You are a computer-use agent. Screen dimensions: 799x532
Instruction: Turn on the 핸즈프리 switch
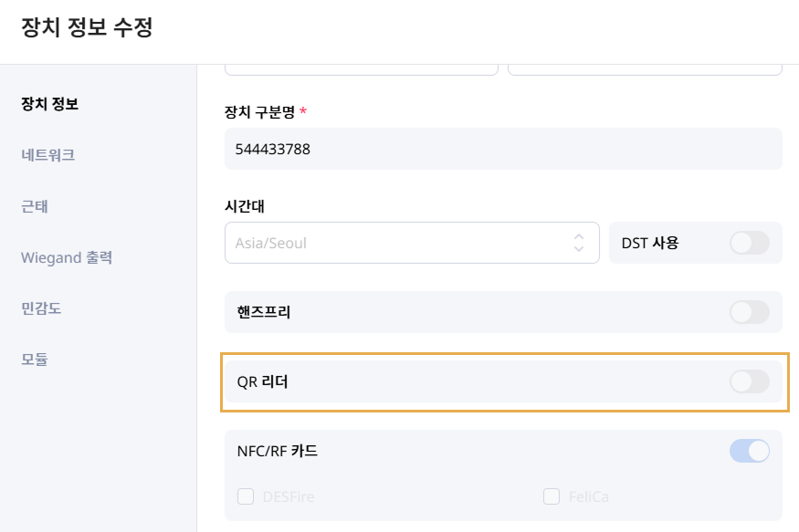[749, 312]
